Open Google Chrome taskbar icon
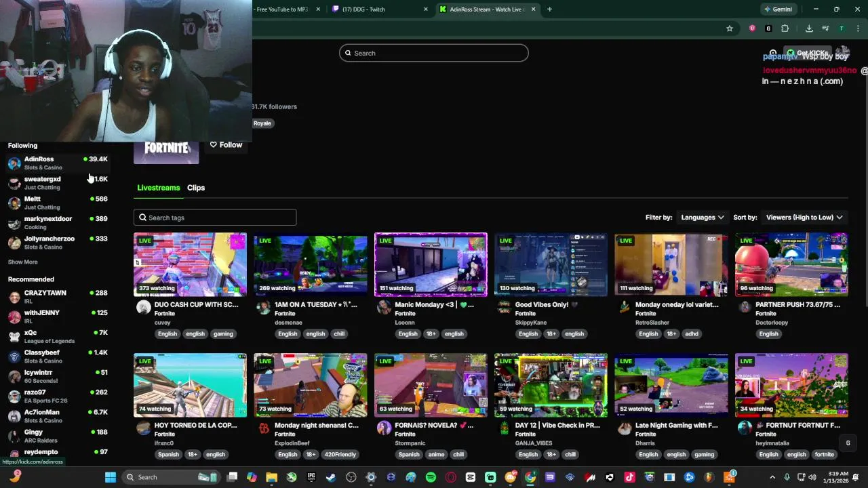The height and width of the screenshot is (488, 868). pos(530,477)
